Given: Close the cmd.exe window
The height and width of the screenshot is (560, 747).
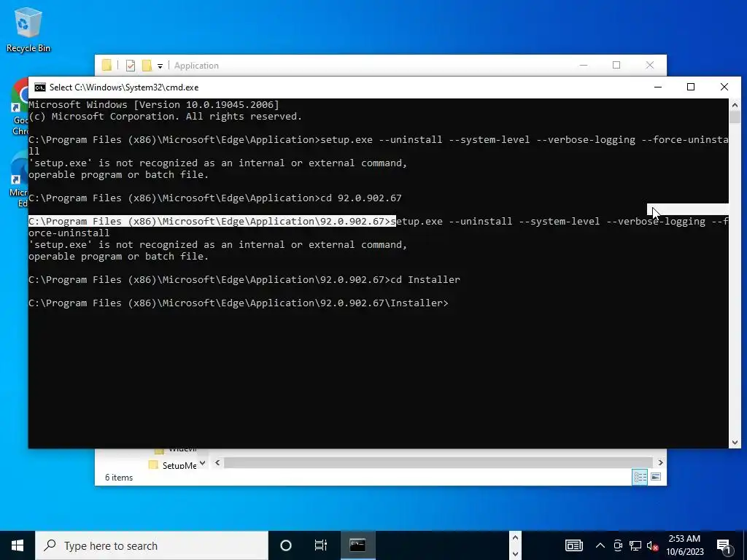Looking at the screenshot, I should point(724,87).
